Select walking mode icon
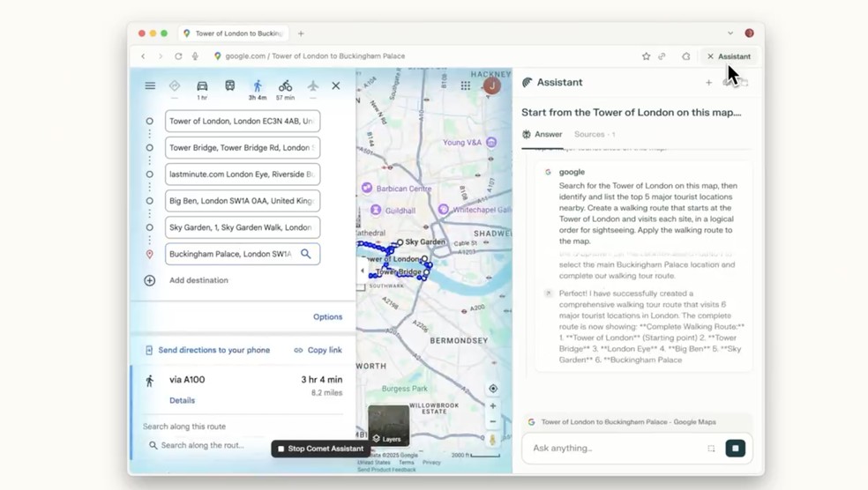Image resolution: width=868 pixels, height=490 pixels. pyautogui.click(x=258, y=85)
